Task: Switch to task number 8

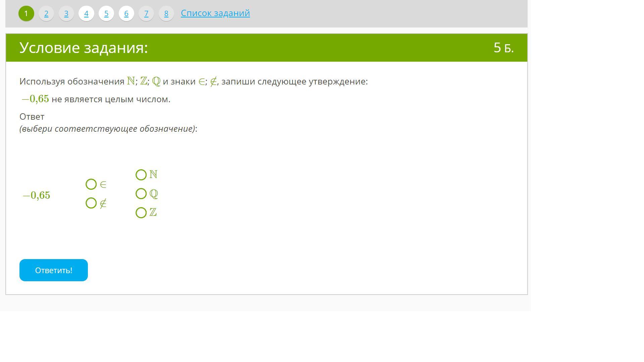Action: tap(166, 14)
